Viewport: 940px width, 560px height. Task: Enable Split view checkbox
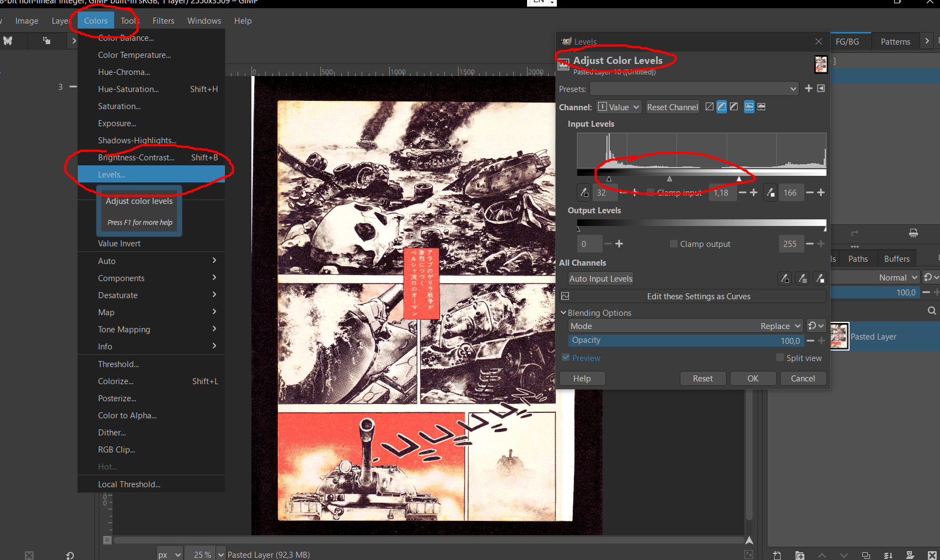tap(780, 358)
